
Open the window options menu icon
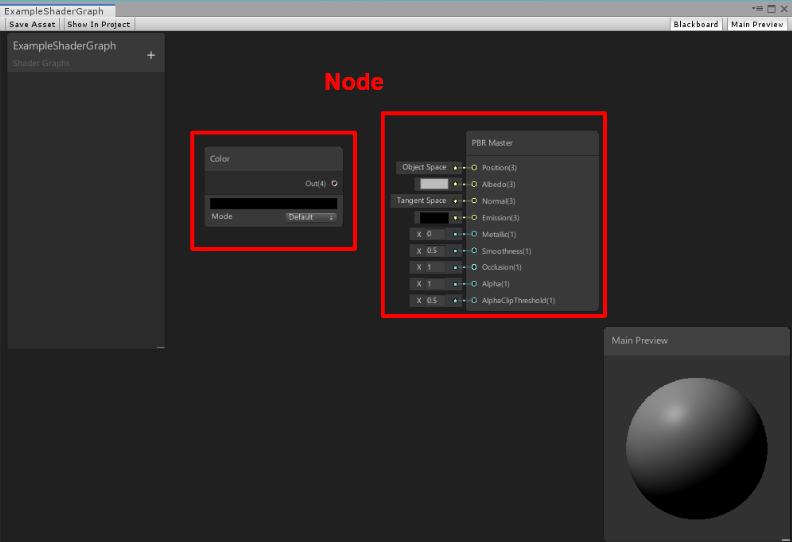click(757, 9)
